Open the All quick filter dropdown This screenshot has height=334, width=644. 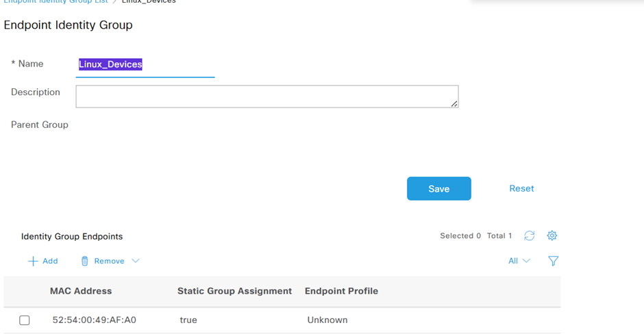[x=519, y=261]
